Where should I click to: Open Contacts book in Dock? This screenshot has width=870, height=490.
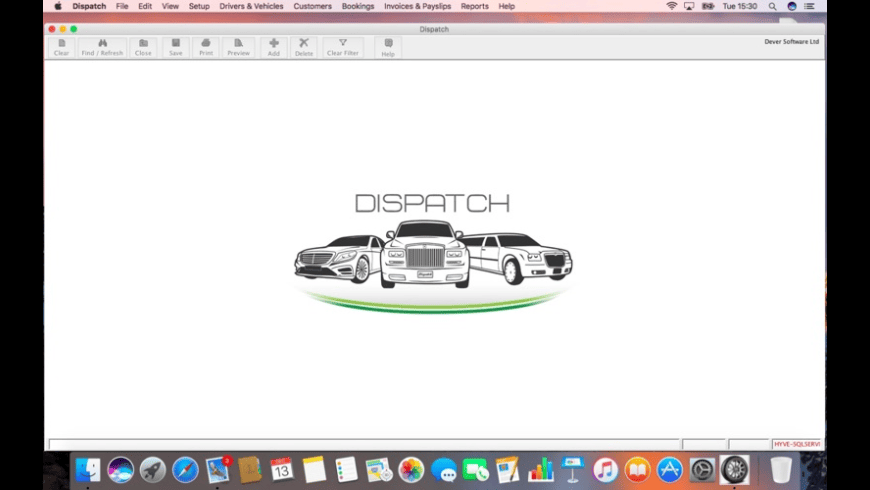250,470
